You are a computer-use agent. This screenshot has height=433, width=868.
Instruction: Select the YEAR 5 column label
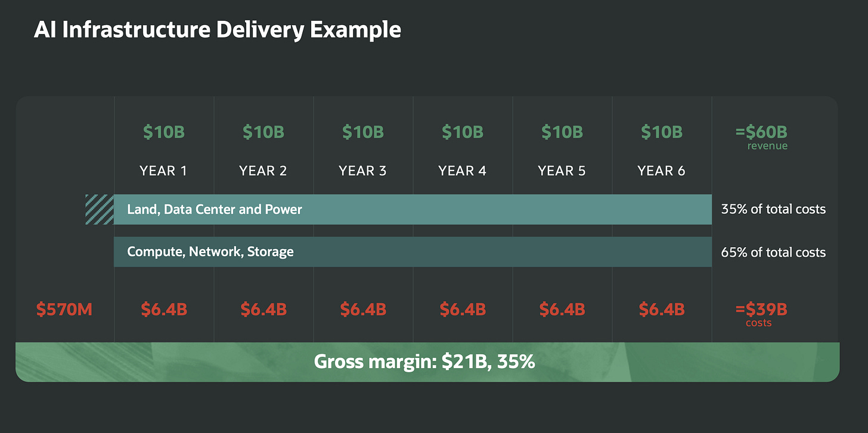point(562,171)
